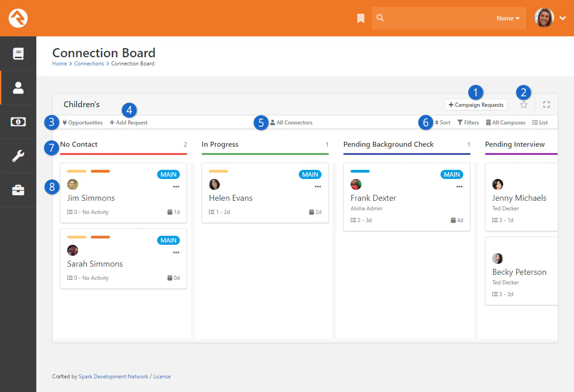Click the Rock logo icon
This screenshot has height=392, width=574.
coord(18,18)
